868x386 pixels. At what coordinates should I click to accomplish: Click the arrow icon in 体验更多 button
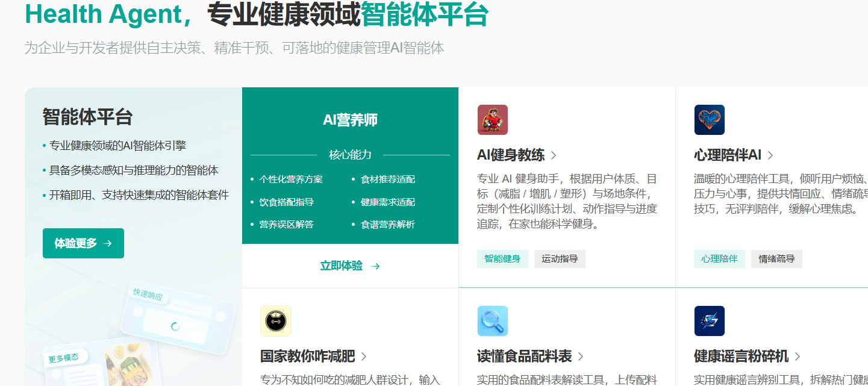[108, 243]
